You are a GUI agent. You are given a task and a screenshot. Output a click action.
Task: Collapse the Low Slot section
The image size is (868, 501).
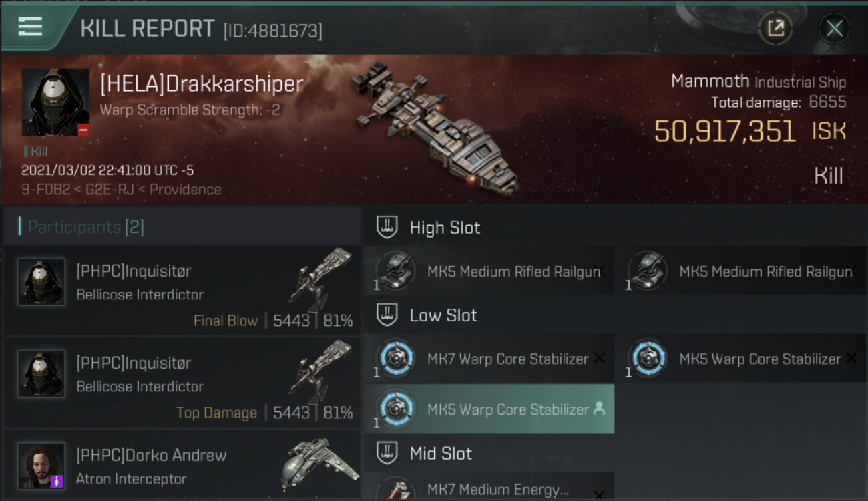point(387,315)
